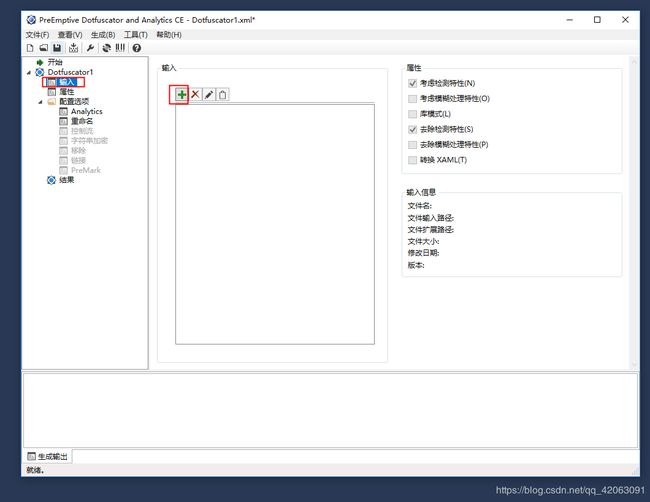Click the clipboard icon in the input toolbar
The height and width of the screenshot is (502, 650).
pos(223,95)
